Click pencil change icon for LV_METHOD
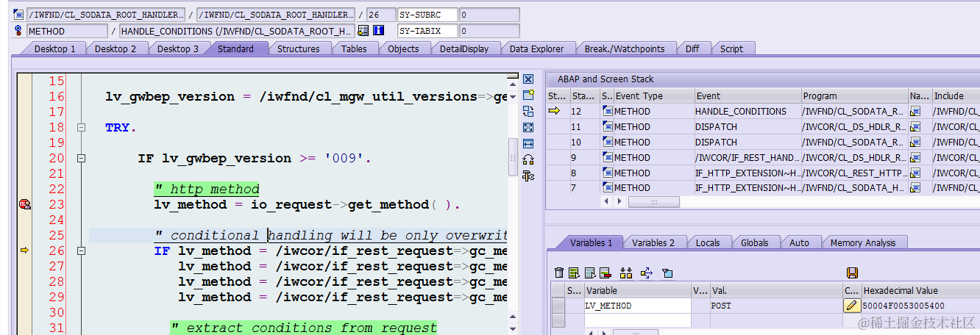Image resolution: width=980 pixels, height=335 pixels. click(851, 306)
